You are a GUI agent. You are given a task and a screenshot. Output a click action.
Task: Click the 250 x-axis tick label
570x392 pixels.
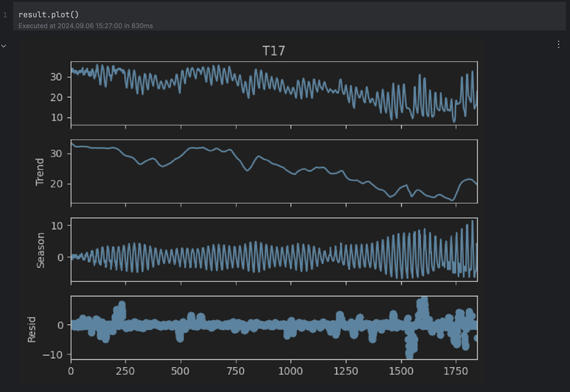click(125, 371)
